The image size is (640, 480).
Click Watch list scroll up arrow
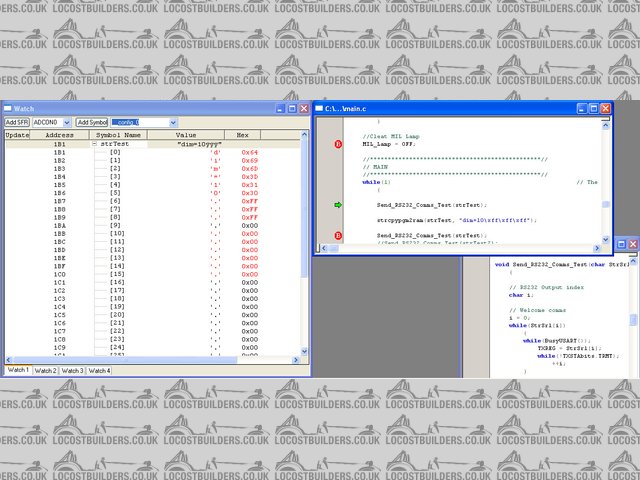(x=304, y=134)
